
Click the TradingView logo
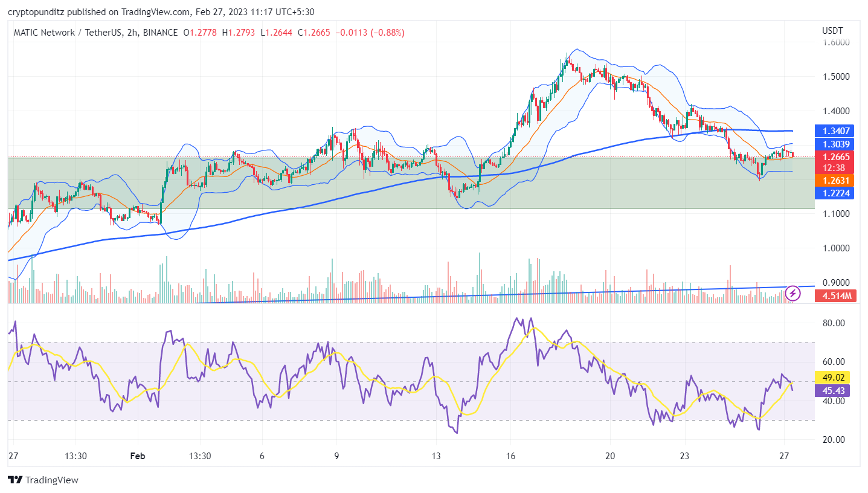43,480
